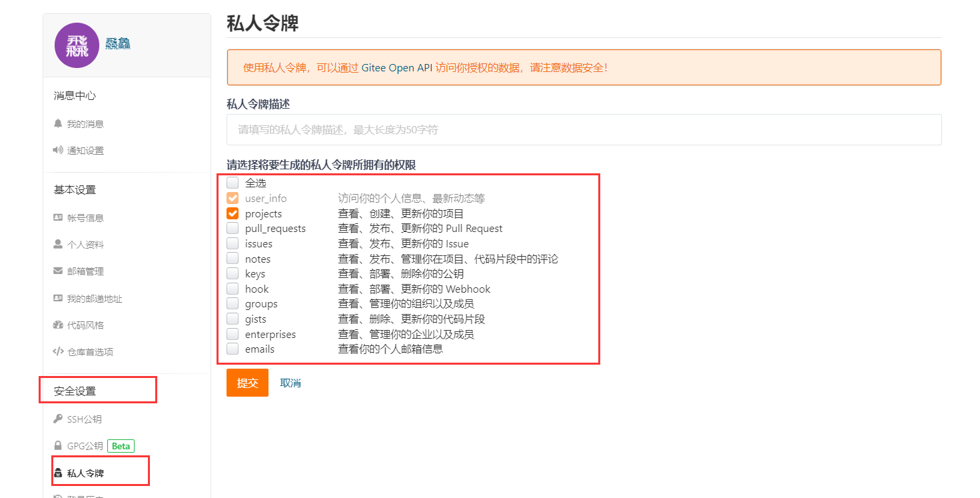Toggle the user_info permission checkbox
Viewport: 980px width, 498px height.
(x=233, y=199)
